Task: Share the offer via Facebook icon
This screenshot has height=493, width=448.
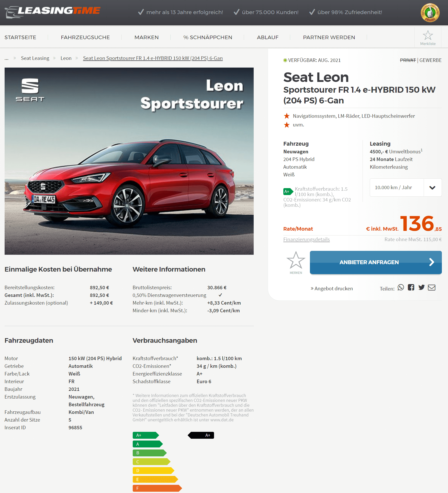Action: pyautogui.click(x=411, y=287)
